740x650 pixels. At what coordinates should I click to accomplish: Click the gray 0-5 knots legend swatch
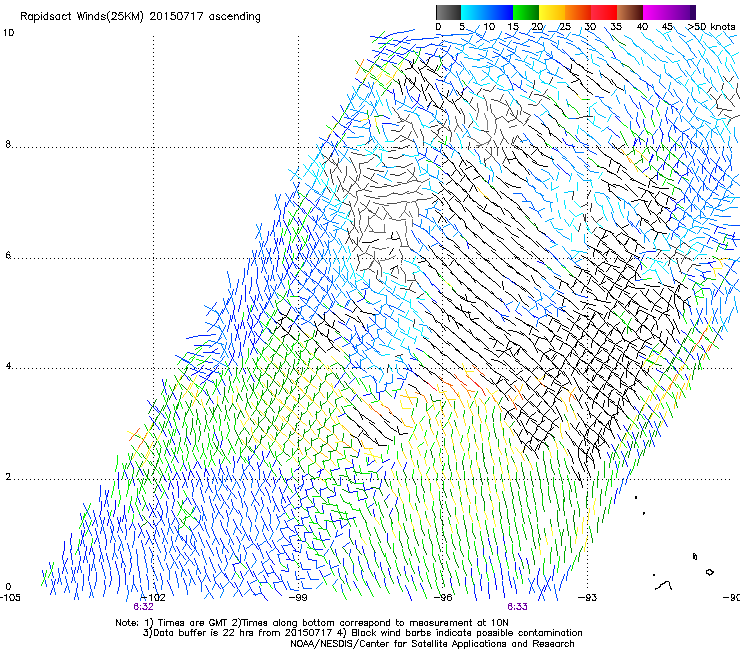point(448,12)
